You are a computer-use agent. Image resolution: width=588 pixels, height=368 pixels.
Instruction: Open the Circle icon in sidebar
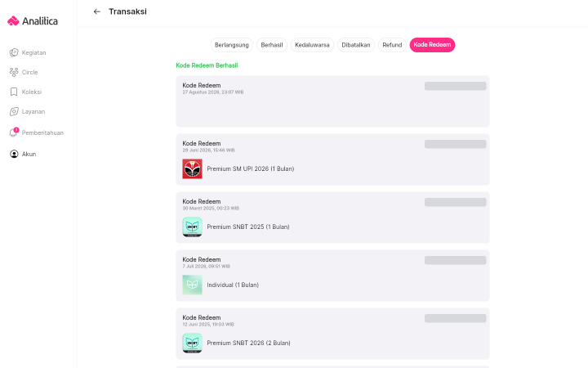[14, 72]
